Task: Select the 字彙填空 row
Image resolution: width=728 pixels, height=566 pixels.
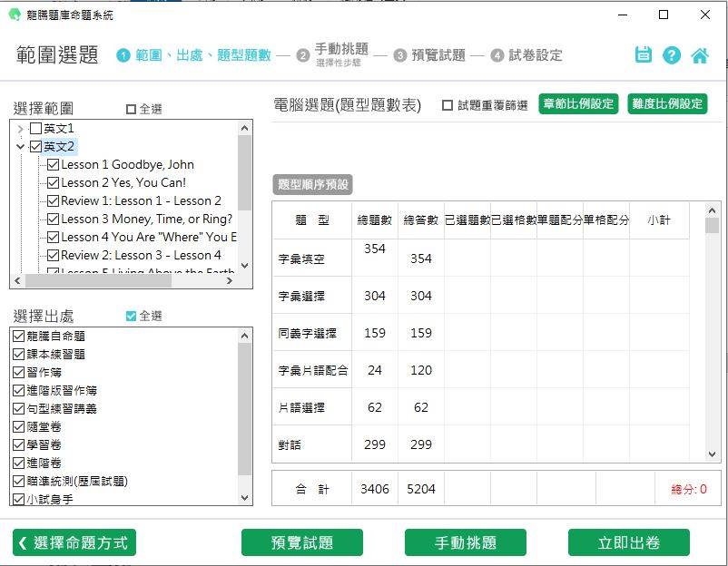Action: (x=480, y=258)
